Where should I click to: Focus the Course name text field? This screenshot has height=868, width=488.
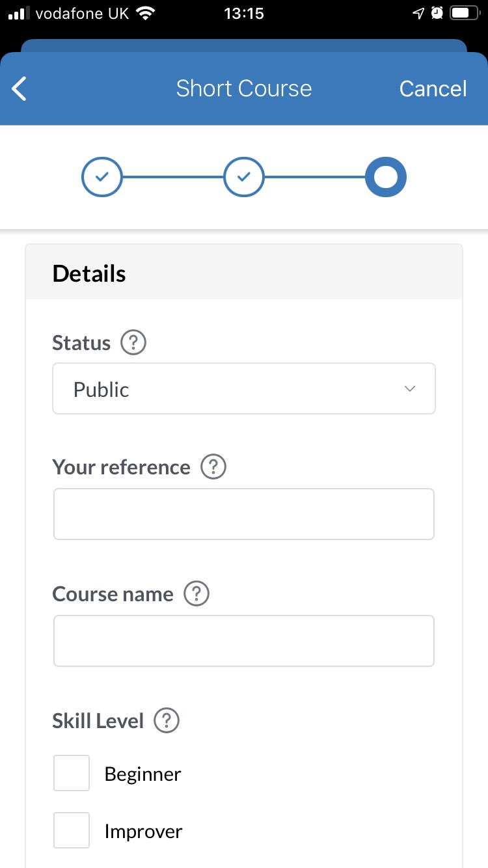pos(243,641)
